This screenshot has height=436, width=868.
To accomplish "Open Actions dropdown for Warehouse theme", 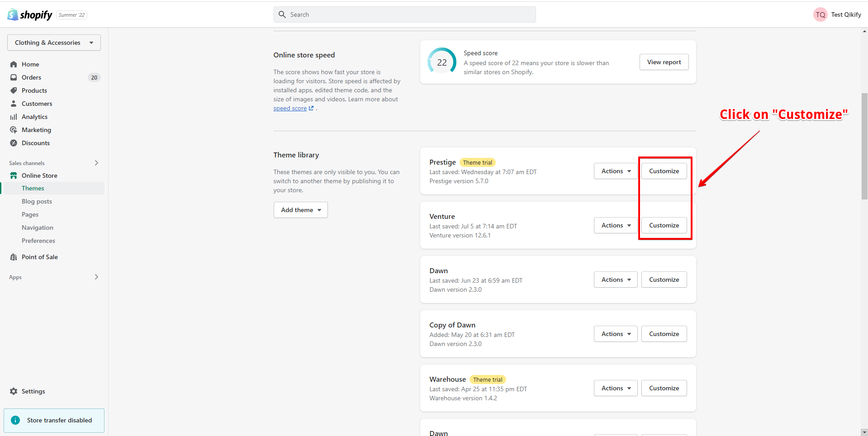I will pos(616,388).
